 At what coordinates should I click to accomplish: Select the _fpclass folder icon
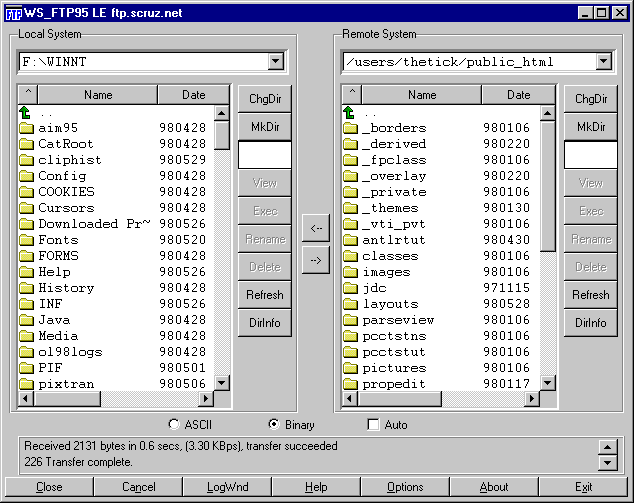pyautogui.click(x=351, y=160)
